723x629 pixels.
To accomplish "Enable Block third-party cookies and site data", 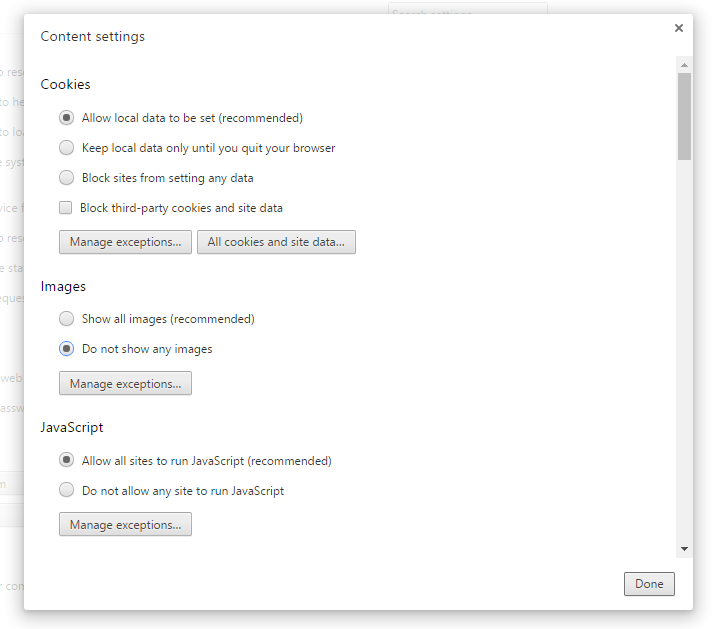I will 65,208.
